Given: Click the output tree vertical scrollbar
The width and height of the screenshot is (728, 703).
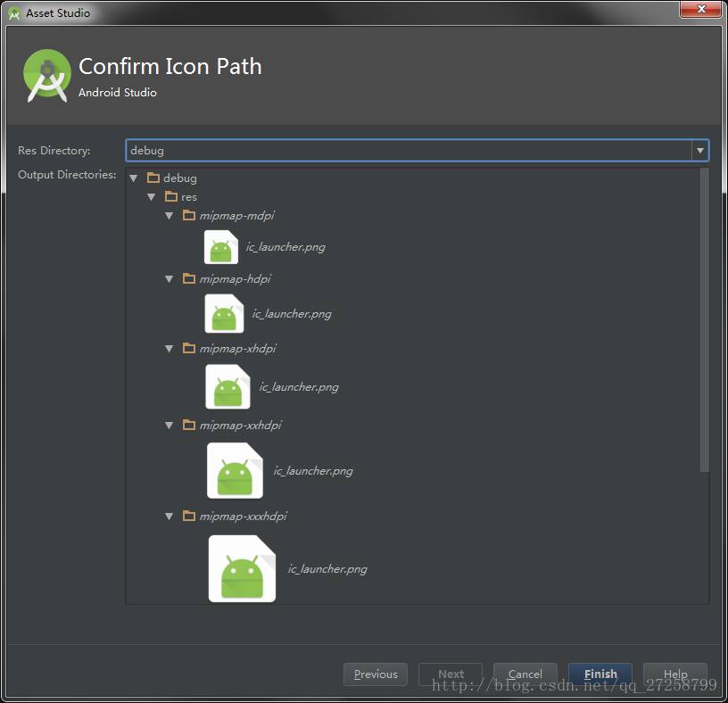Looking at the screenshot, I should (x=704, y=320).
